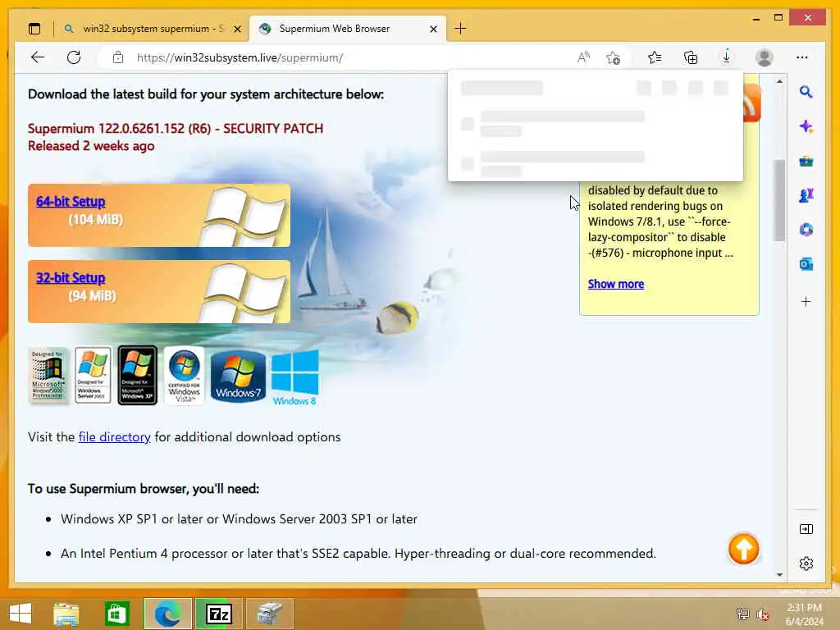Close the Supermium Web Browser tab
Viewport: 840px width, 630px height.
pyautogui.click(x=433, y=29)
